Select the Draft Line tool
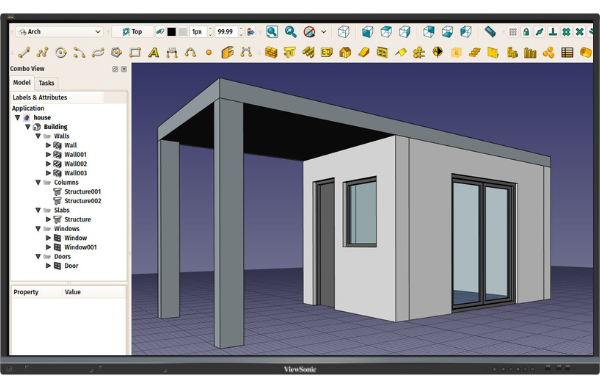The width and height of the screenshot is (600, 388). 24,52
